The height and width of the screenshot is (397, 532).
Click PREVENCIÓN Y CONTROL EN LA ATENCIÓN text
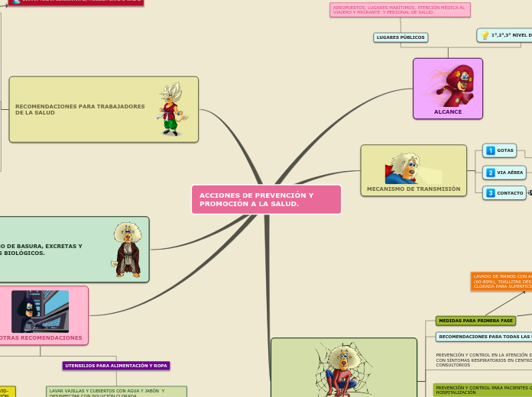484,360
